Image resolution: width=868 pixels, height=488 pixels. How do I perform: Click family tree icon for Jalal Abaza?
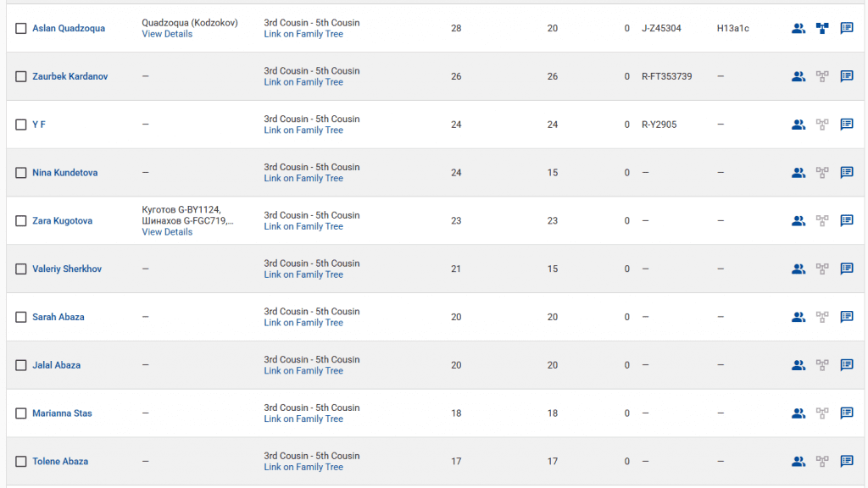tap(822, 365)
